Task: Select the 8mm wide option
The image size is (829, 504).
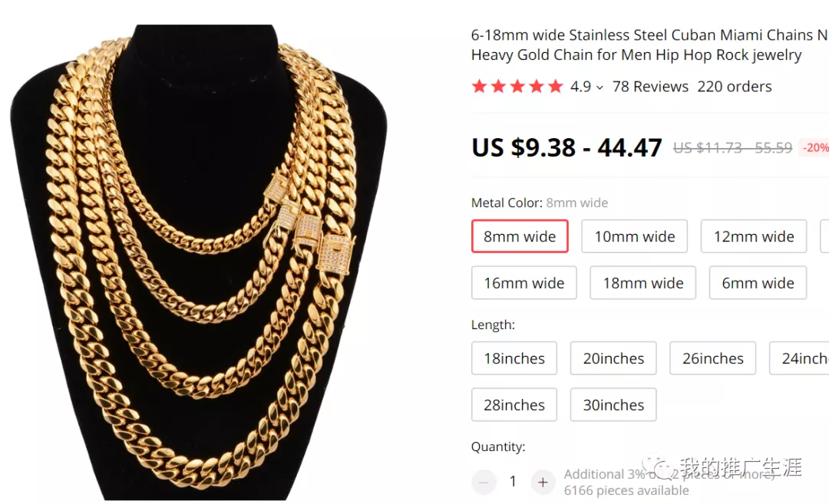Action: (x=520, y=236)
